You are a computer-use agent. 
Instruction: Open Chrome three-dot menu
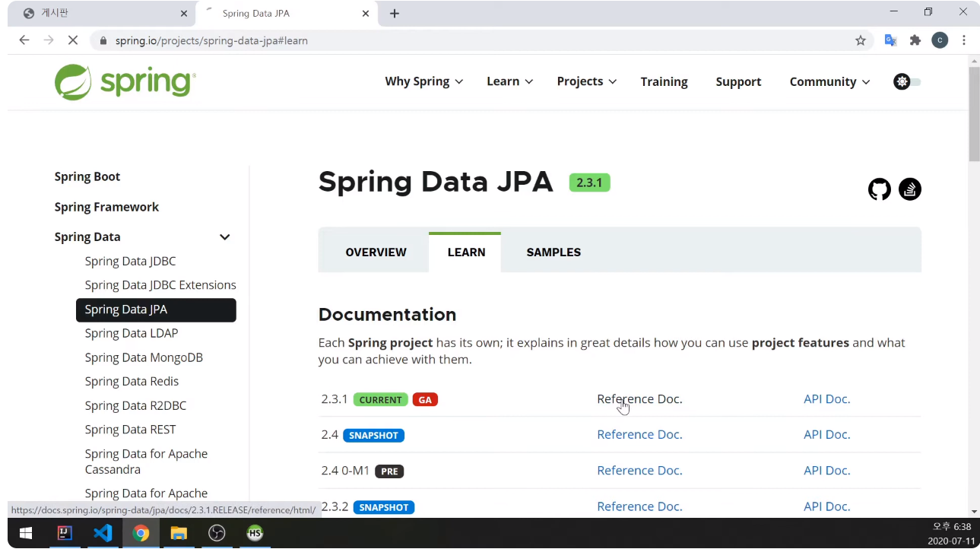(x=964, y=40)
